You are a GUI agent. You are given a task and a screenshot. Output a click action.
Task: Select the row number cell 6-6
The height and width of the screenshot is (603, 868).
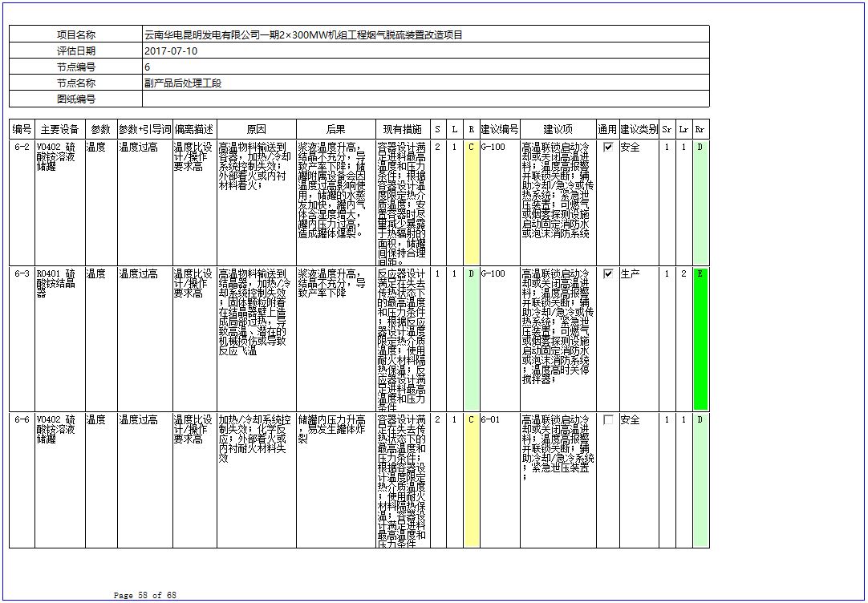[x=22, y=480]
